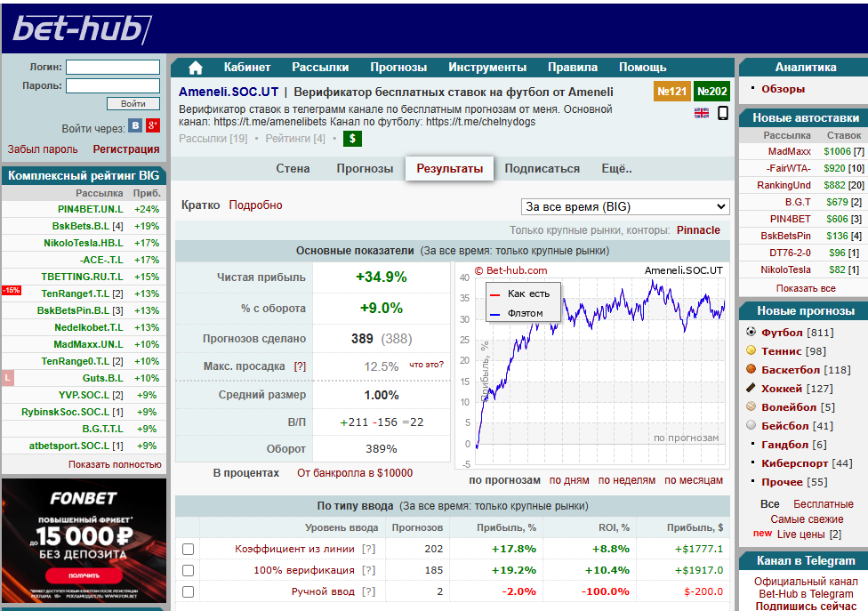868x611 pixels.
Task: Click the red 'Как есть' legend swatch
Action: click(494, 294)
